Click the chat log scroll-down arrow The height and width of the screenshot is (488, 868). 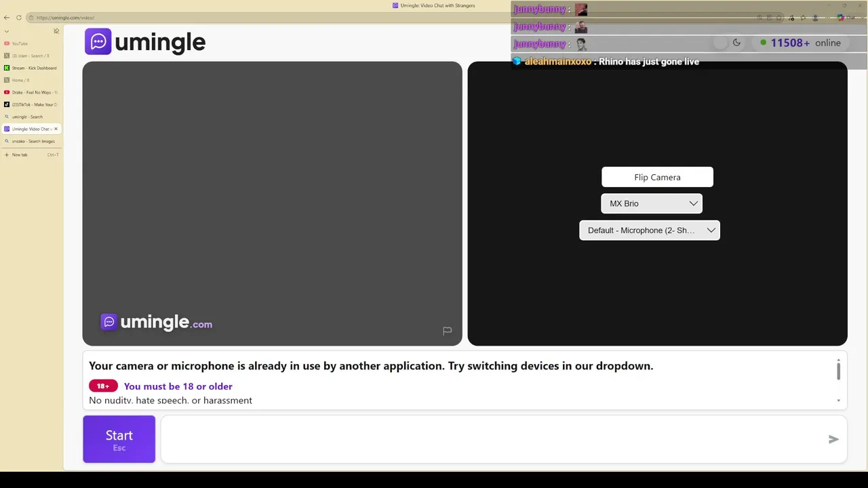838,401
